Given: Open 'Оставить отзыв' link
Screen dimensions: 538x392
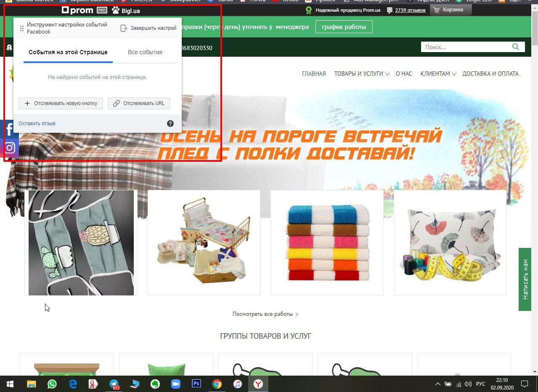Looking at the screenshot, I should [x=37, y=124].
